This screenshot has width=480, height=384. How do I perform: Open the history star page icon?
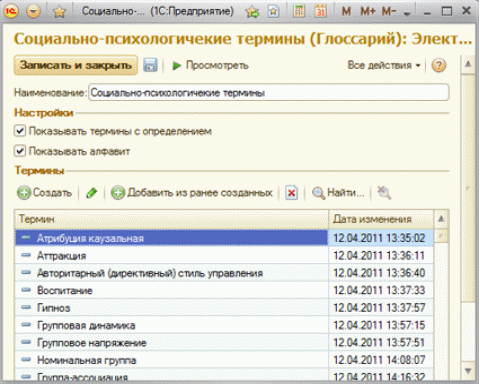pos(273,12)
